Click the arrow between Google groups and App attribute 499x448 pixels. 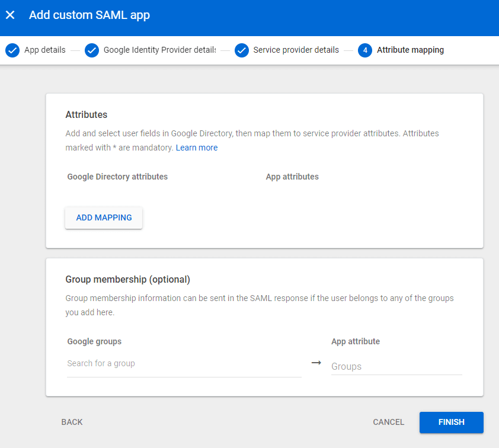[x=316, y=363]
